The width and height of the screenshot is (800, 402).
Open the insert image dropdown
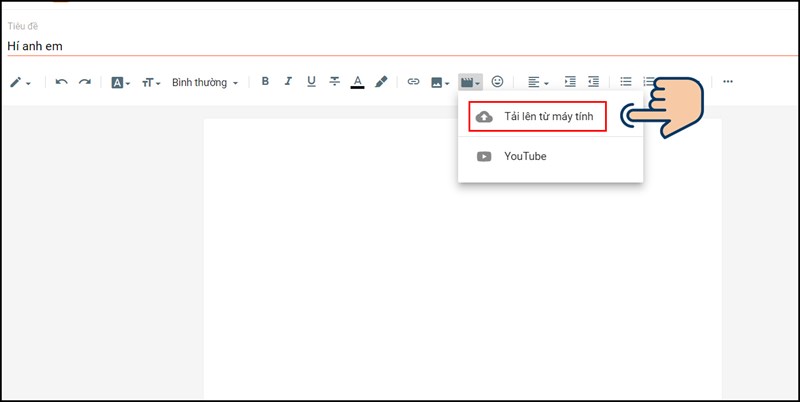click(x=440, y=82)
